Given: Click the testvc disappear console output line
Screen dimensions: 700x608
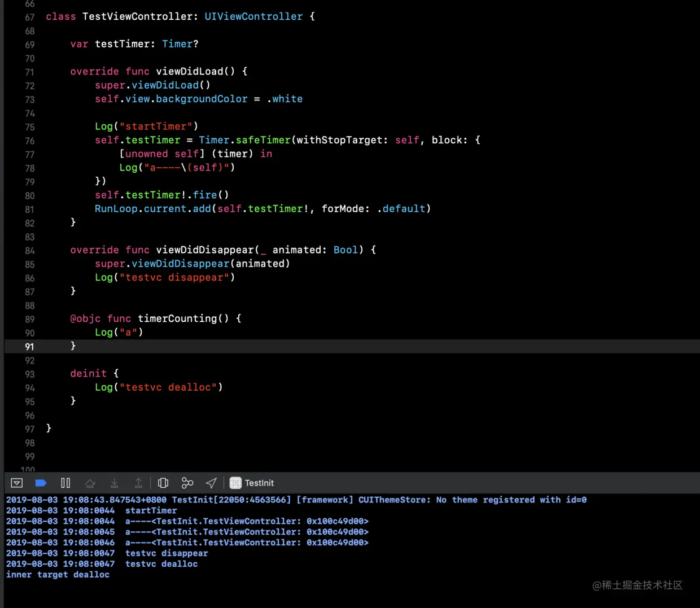Looking at the screenshot, I should [x=107, y=553].
